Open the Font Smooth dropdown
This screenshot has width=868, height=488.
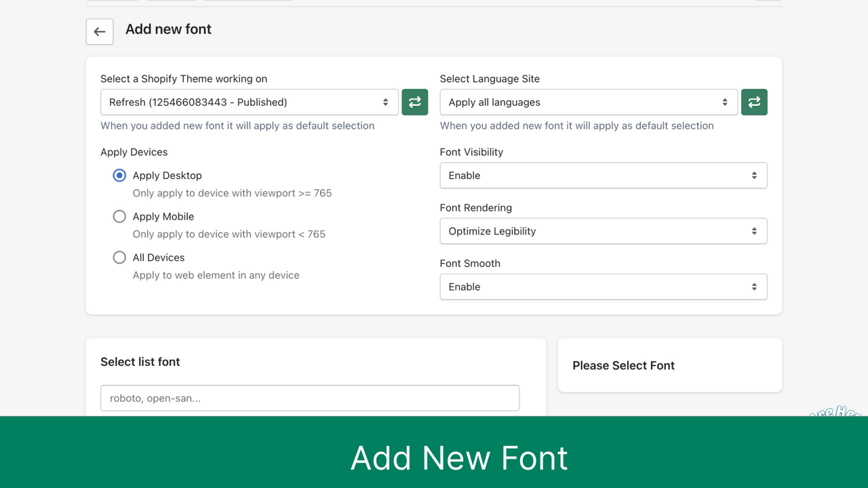pyautogui.click(x=604, y=287)
